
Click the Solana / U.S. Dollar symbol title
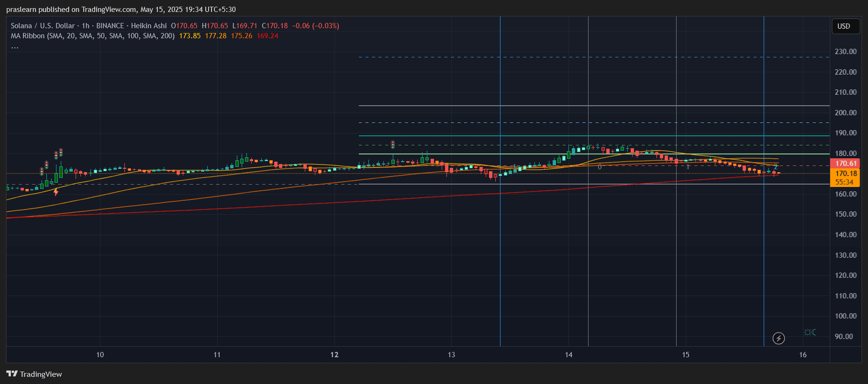pyautogui.click(x=43, y=26)
